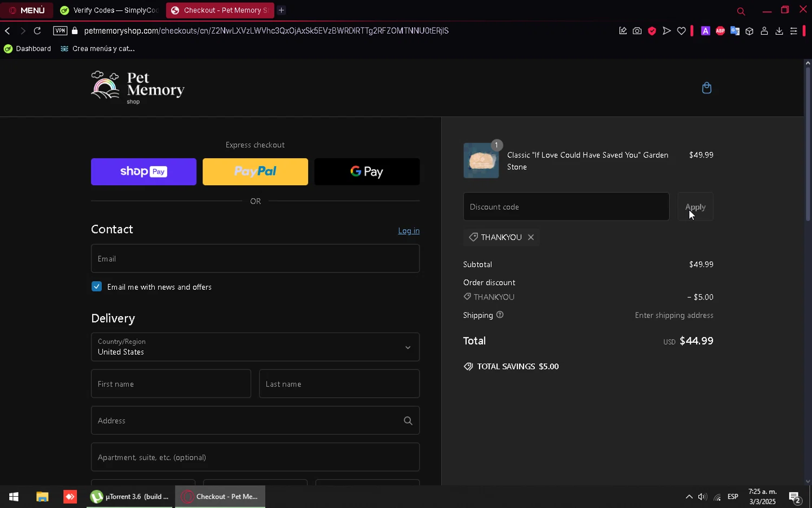Go back to the previous page

(x=8, y=31)
